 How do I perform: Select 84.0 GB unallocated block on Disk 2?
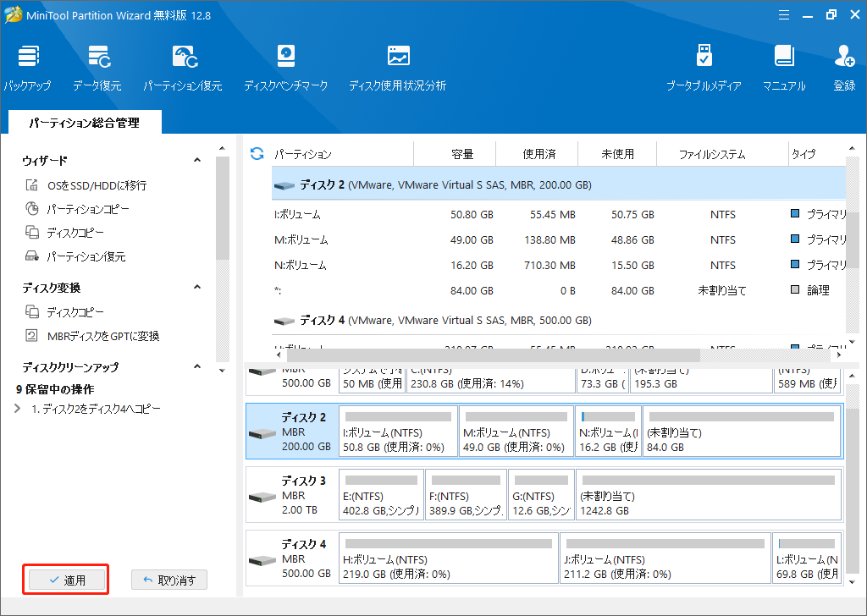pos(742,431)
